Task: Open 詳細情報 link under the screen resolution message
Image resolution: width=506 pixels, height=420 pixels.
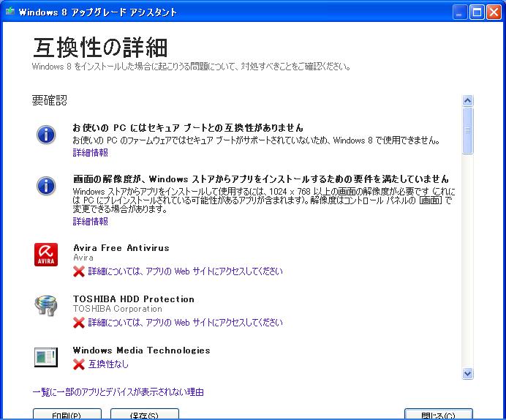Action: tap(91, 222)
